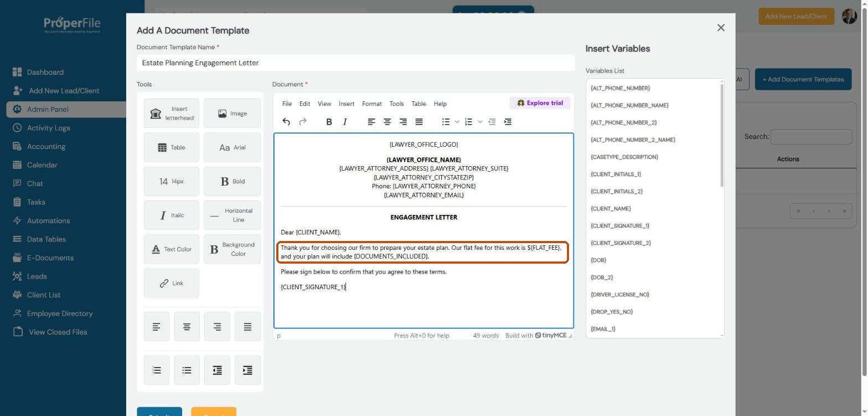Image resolution: width=868 pixels, height=416 pixels.
Task: Click the Add New Lead/Client top button
Action: pyautogui.click(x=796, y=16)
